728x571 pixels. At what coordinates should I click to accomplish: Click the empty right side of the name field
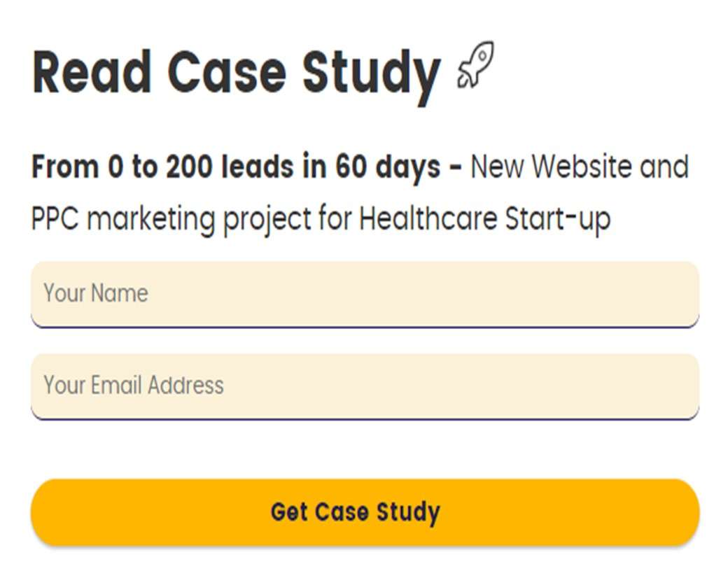511,295
